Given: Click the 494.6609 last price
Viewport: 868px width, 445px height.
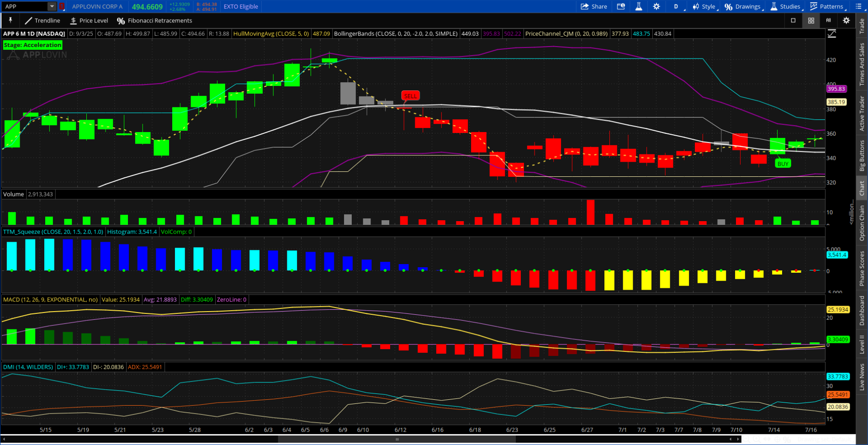Looking at the screenshot, I should [147, 7].
